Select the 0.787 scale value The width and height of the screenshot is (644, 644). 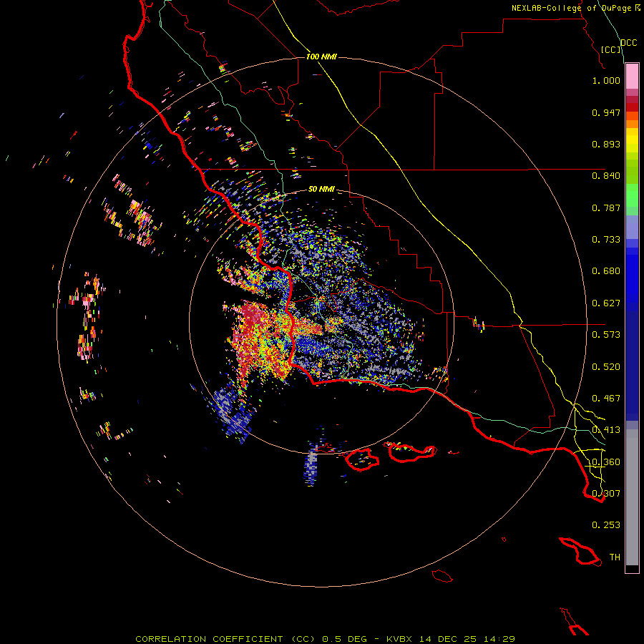pos(606,208)
